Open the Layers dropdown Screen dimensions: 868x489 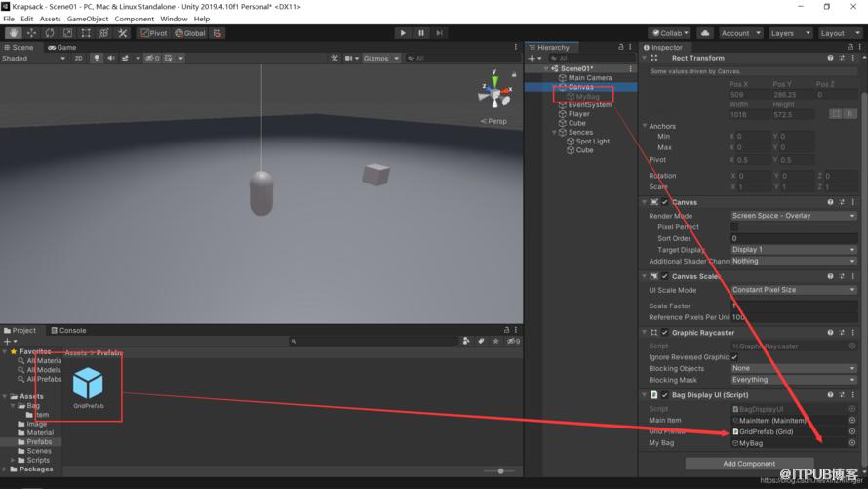pyautogui.click(x=790, y=33)
